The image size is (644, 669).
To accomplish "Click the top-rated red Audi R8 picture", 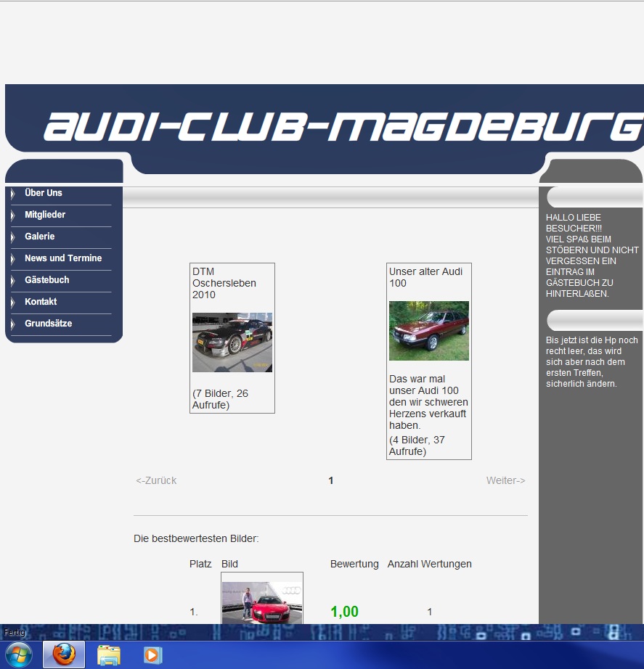I will (x=261, y=602).
